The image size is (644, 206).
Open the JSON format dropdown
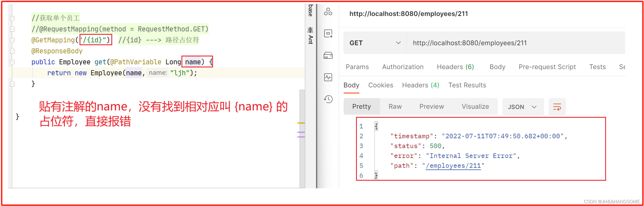pos(523,107)
